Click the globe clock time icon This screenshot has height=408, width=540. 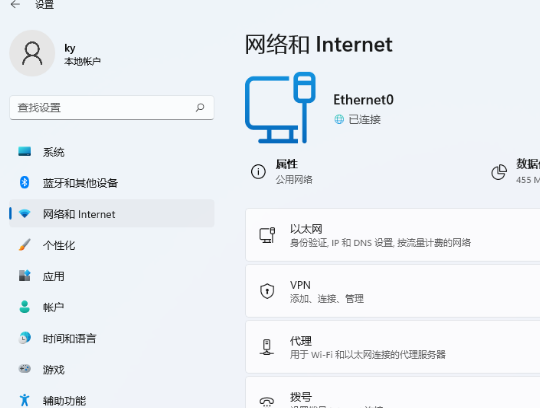pos(24,338)
